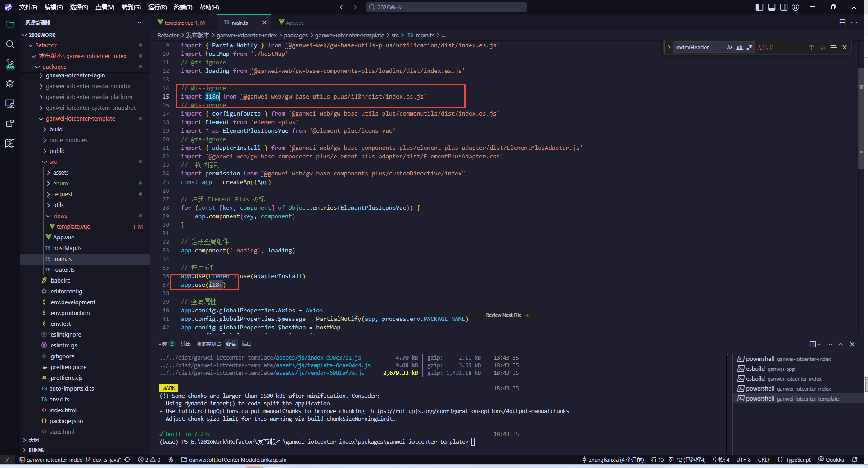Click Find in Selection icon
The width and height of the screenshot is (868, 468).
coord(833,47)
